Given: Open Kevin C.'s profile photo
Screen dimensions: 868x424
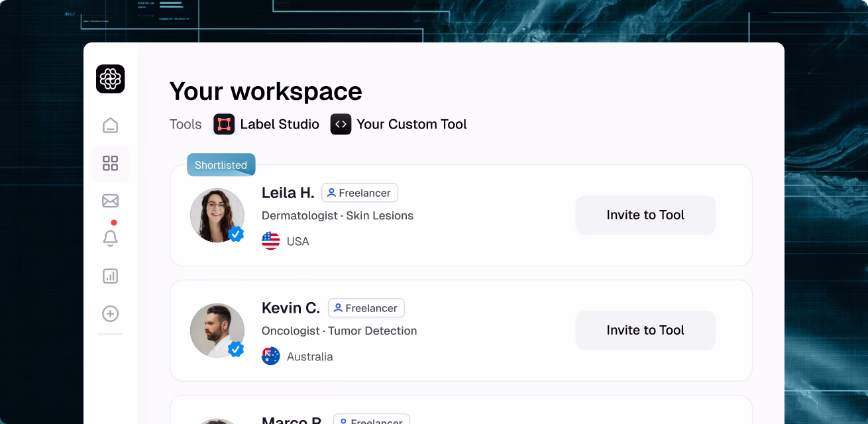Looking at the screenshot, I should point(217,331).
